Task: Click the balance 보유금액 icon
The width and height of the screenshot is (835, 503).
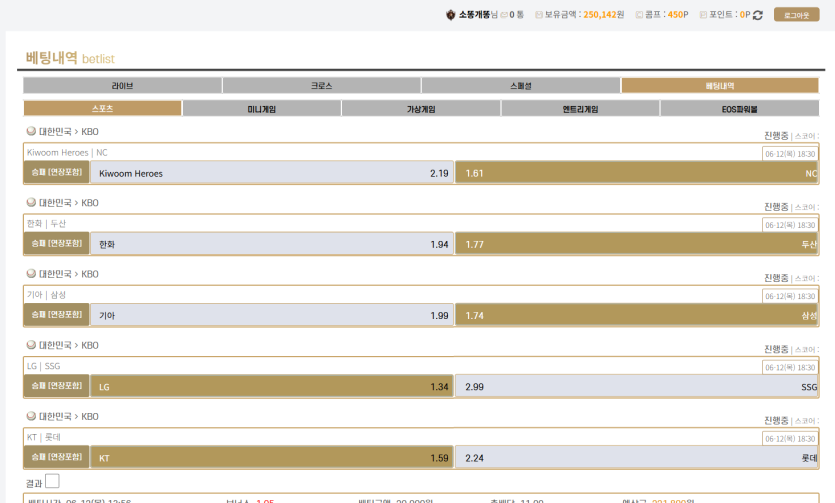Action: click(538, 15)
